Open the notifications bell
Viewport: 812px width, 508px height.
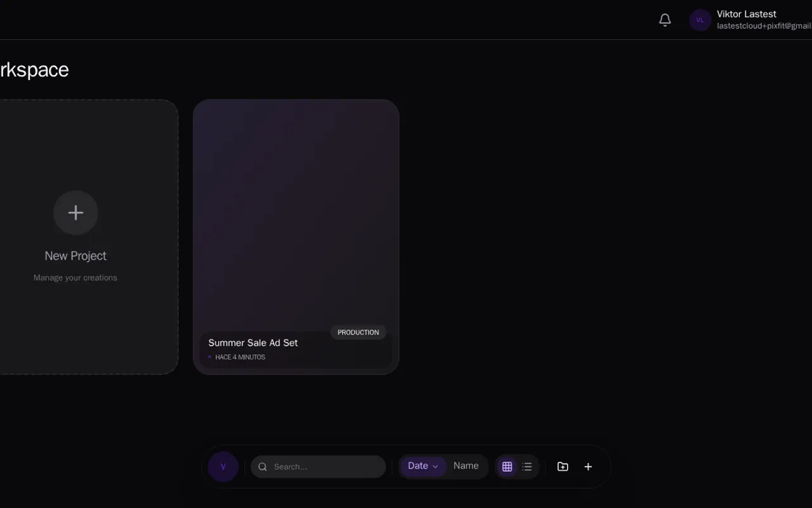tap(665, 20)
